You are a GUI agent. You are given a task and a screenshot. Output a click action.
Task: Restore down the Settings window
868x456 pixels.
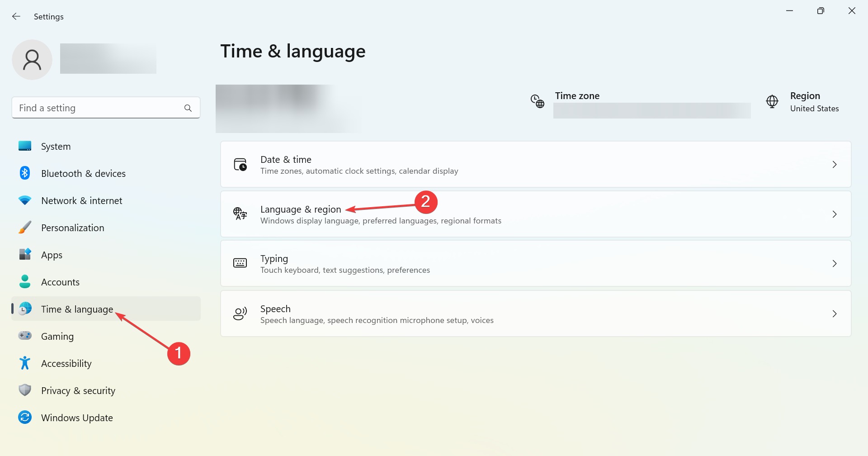click(821, 10)
